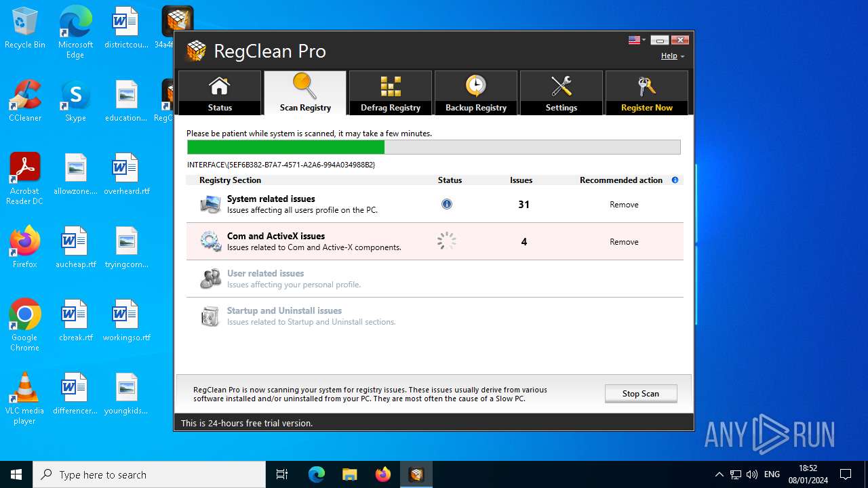Open the notification center

pos(846,474)
